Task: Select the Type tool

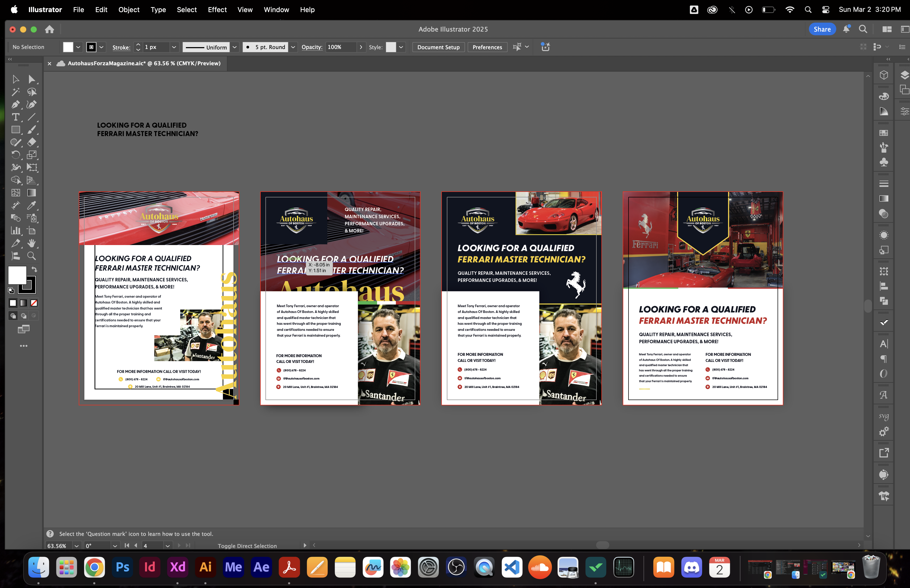Action: tap(15, 117)
